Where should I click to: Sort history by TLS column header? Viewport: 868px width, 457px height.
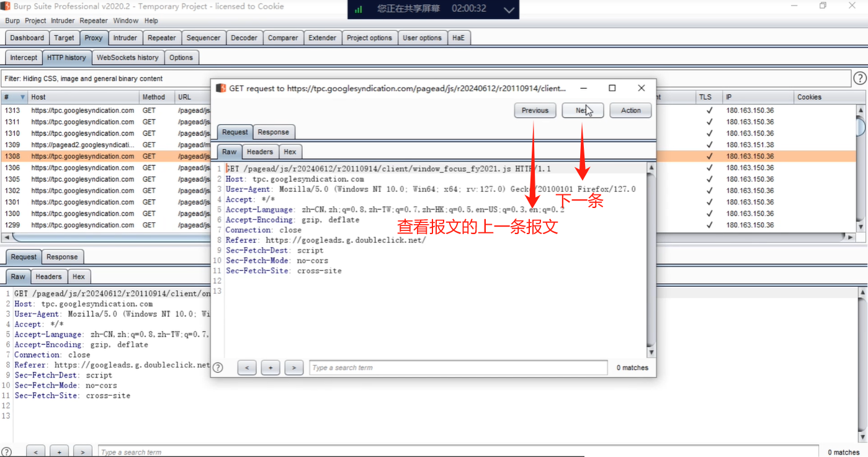709,97
